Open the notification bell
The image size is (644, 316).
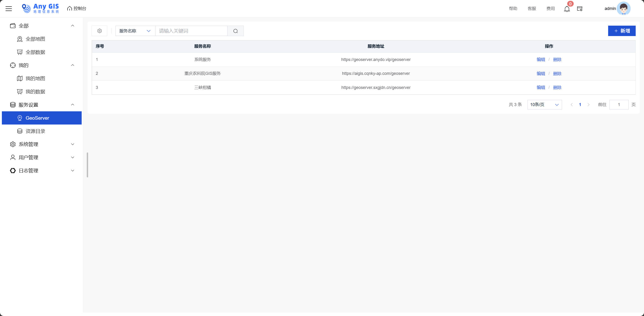pyautogui.click(x=567, y=9)
